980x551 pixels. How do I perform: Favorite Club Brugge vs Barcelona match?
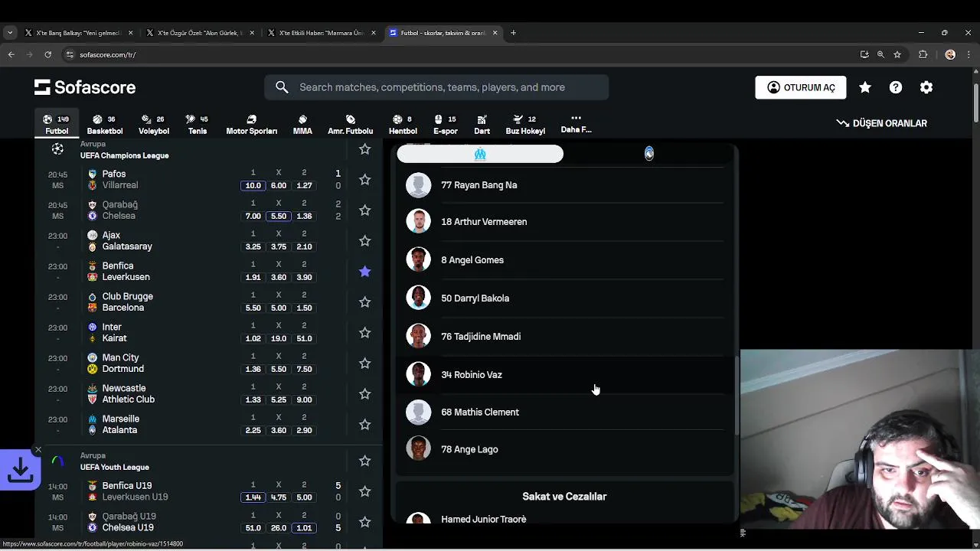click(365, 302)
